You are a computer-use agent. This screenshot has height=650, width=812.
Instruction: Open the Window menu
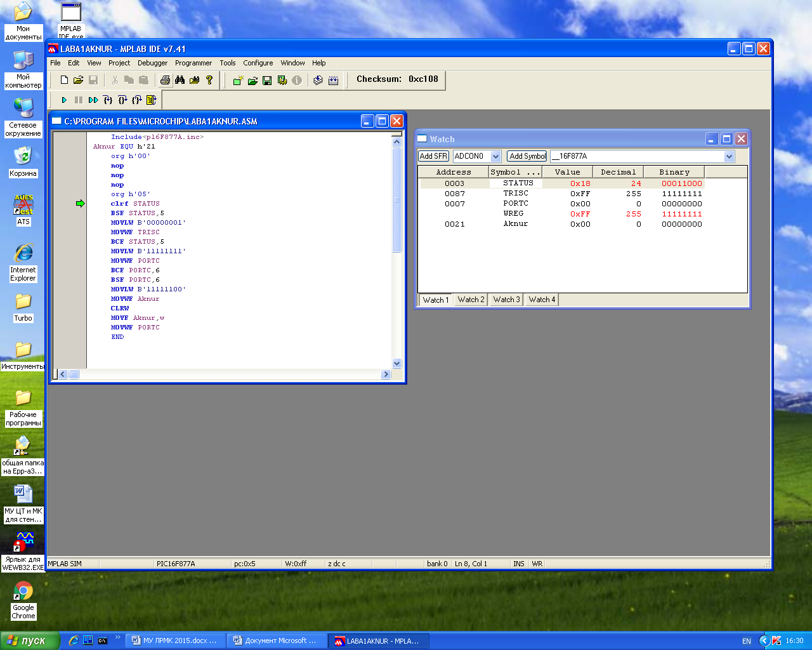(292, 63)
